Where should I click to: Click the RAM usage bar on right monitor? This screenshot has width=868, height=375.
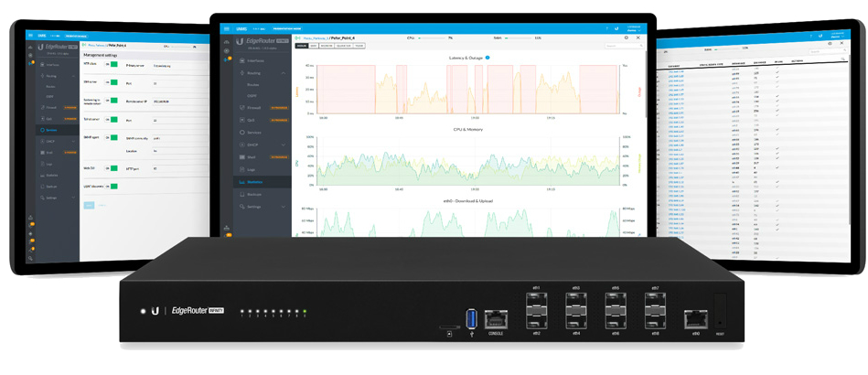click(x=726, y=49)
